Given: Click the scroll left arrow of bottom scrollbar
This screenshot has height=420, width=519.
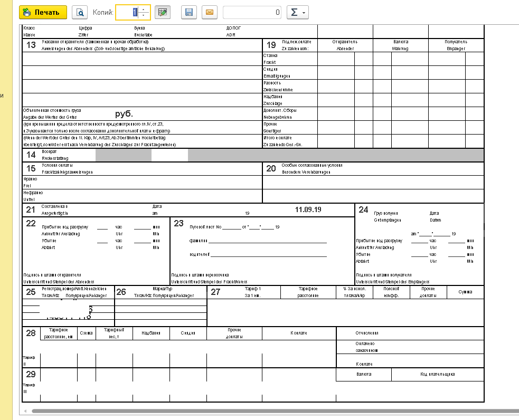Looking at the screenshot, I should point(25,411).
